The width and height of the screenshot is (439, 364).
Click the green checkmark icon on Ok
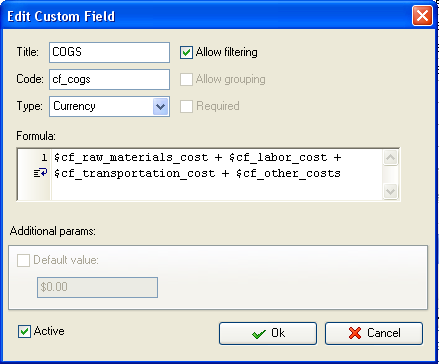point(259,334)
